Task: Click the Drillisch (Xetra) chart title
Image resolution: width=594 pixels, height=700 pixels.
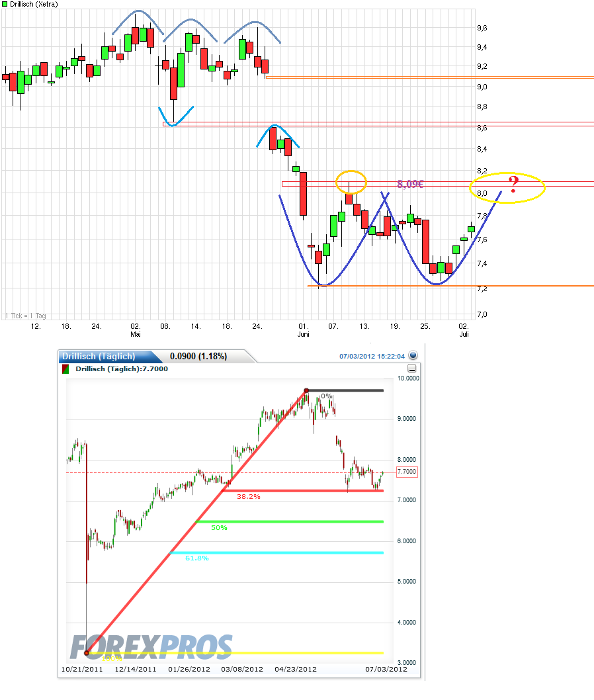Action: tap(34, 4)
